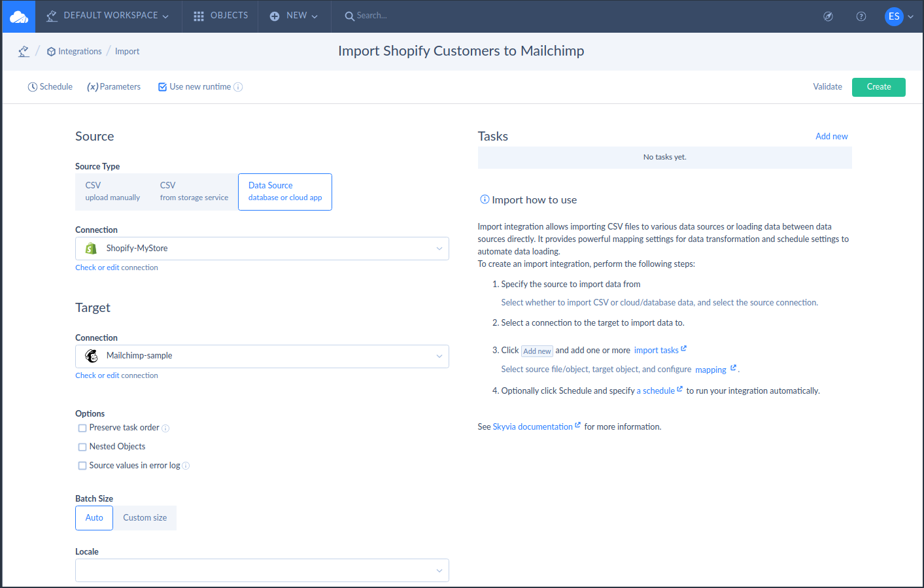Screen dimensions: 924x588
Task: Open the Objects menu
Action: [221, 16]
